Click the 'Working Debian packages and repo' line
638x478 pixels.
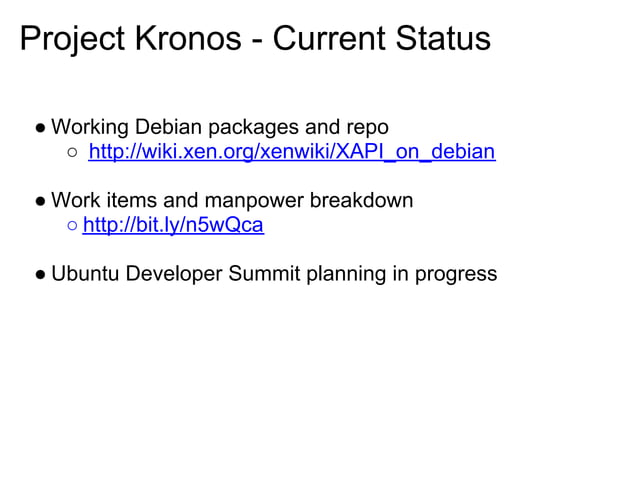point(219,128)
